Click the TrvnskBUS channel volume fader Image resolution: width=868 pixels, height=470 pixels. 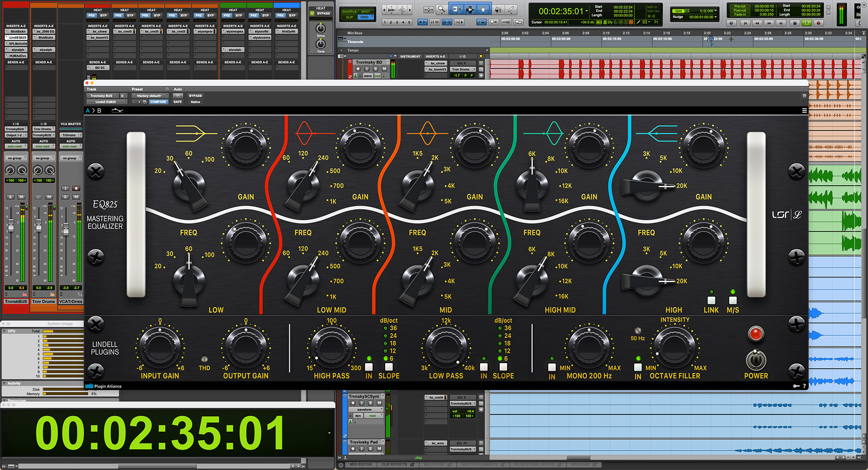[11, 226]
